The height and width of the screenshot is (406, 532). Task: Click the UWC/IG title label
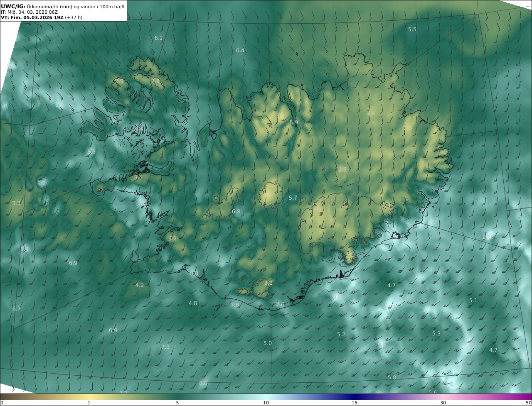pyautogui.click(x=13, y=6)
